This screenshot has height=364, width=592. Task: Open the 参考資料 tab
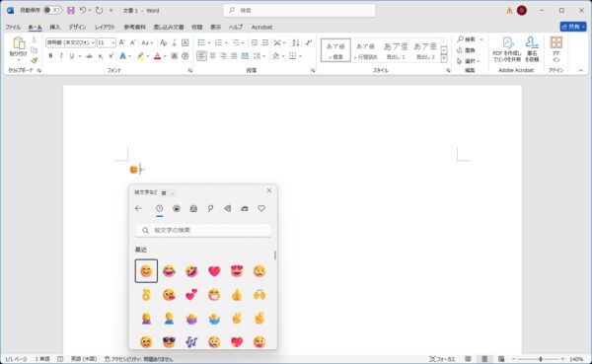[134, 28]
